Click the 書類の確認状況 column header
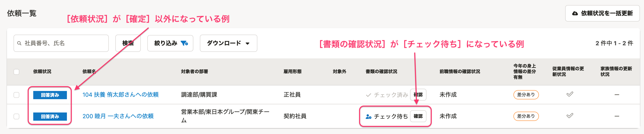The height and width of the screenshot is (134, 644). point(381,72)
